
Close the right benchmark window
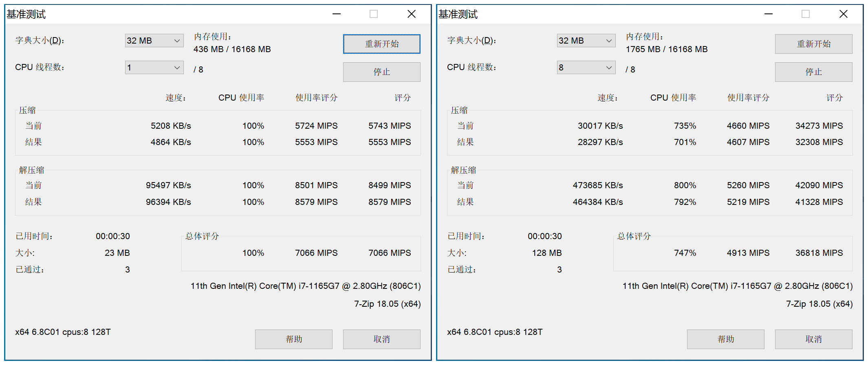coord(844,14)
